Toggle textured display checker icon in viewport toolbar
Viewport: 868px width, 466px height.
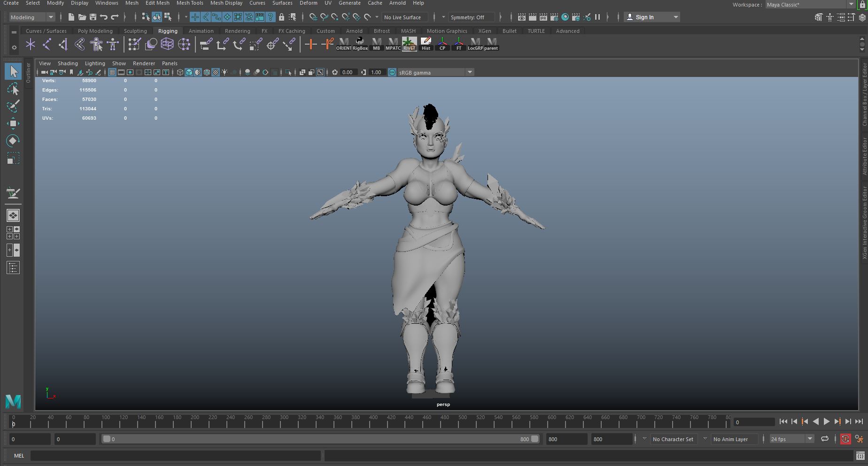[x=216, y=72]
